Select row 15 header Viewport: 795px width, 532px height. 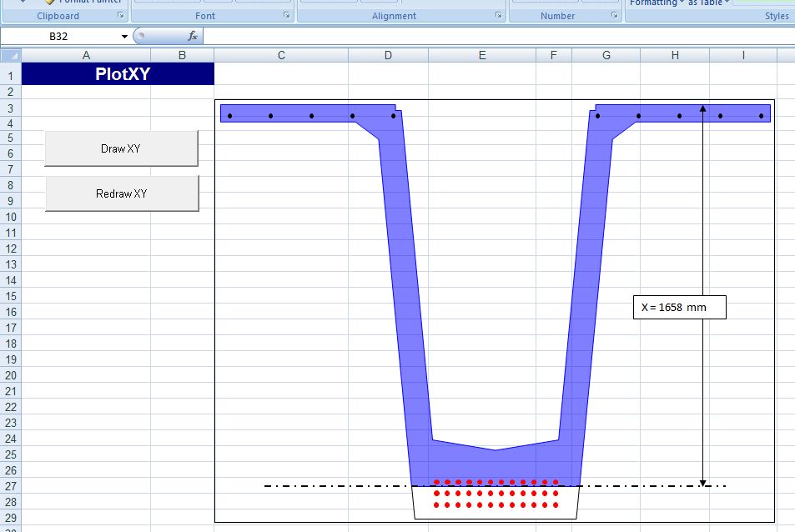point(11,296)
